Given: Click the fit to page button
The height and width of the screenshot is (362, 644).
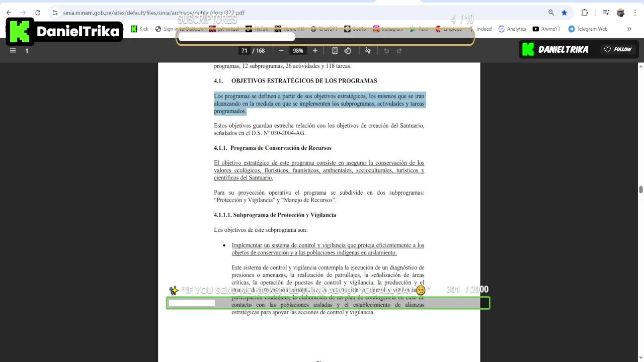Looking at the screenshot, I should click(335, 50).
